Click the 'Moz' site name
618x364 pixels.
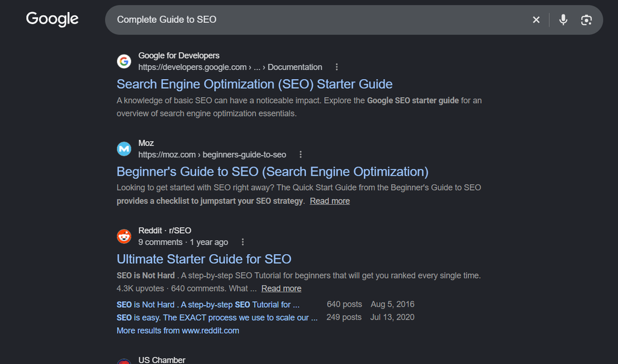tap(146, 143)
